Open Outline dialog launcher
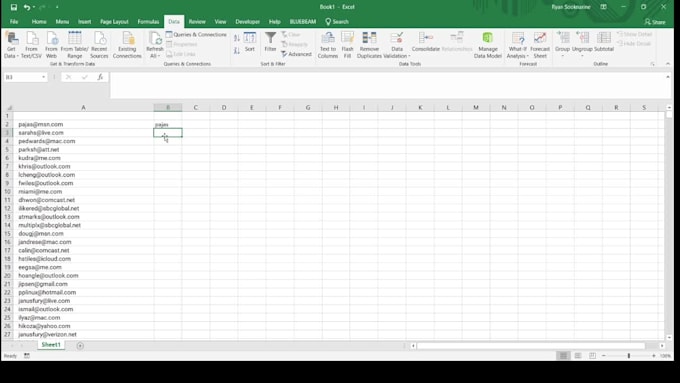 click(652, 64)
